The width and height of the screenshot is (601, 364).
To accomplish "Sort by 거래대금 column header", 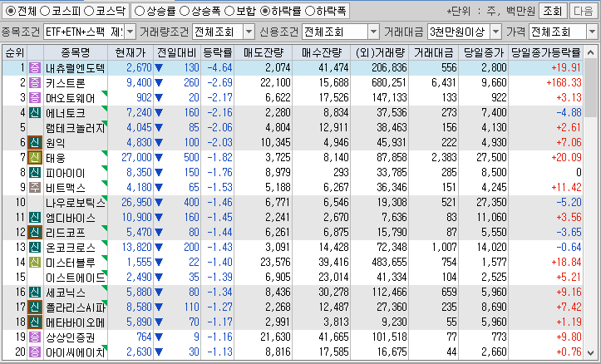I will (x=434, y=53).
